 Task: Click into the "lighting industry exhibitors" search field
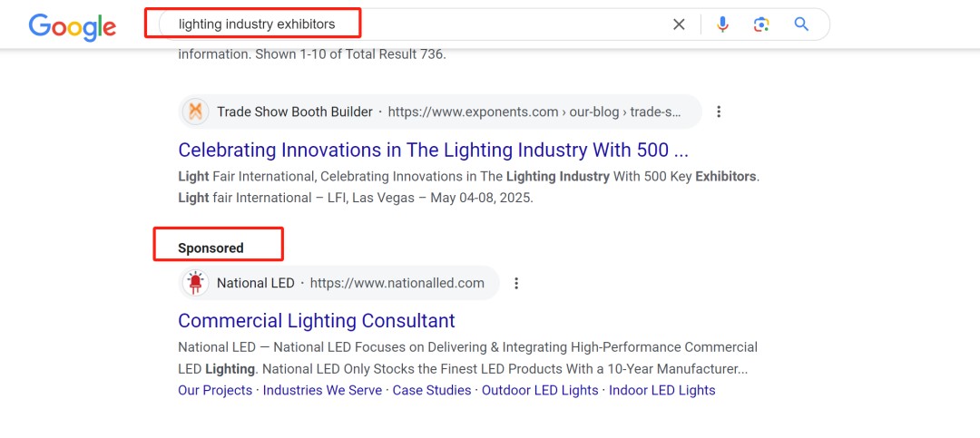[x=408, y=24]
